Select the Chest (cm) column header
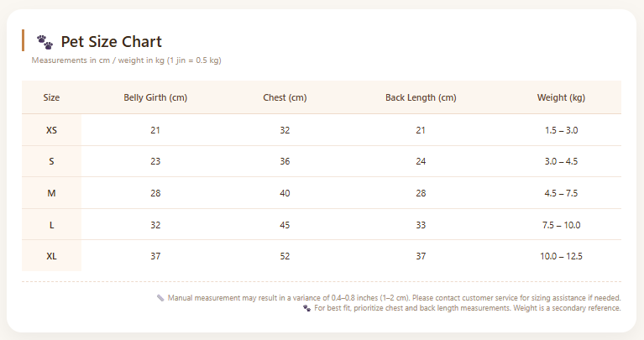 click(x=285, y=97)
